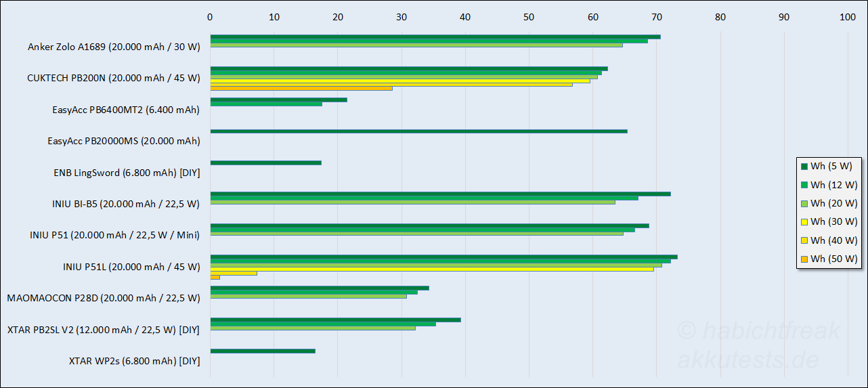Screen dimensions: 868x388
Task: Select the MAOMAOCON P28D axis label
Action: 103,298
